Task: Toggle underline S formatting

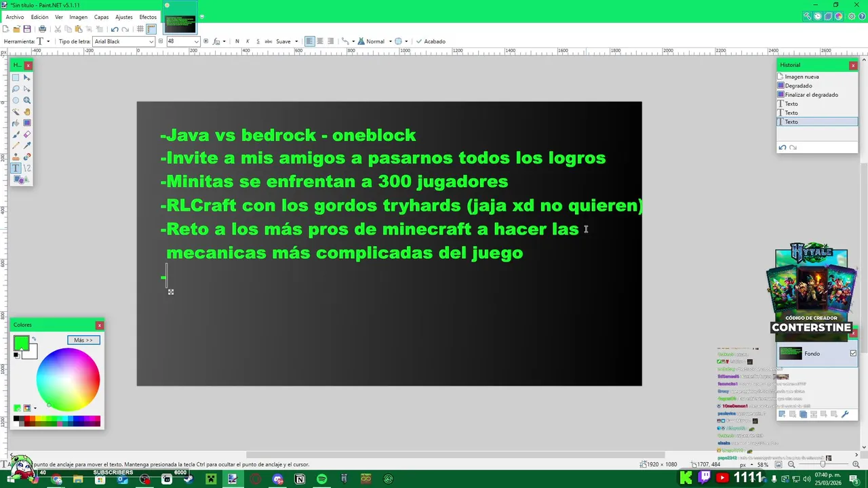Action: tap(258, 41)
